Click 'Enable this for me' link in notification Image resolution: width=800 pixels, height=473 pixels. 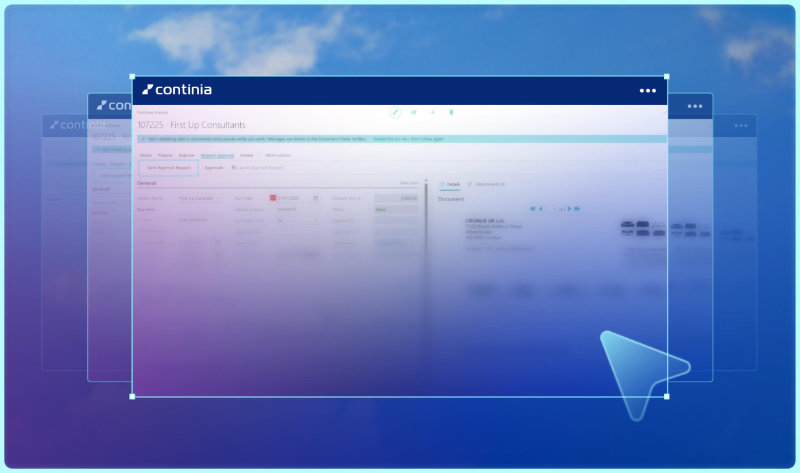tap(390, 139)
